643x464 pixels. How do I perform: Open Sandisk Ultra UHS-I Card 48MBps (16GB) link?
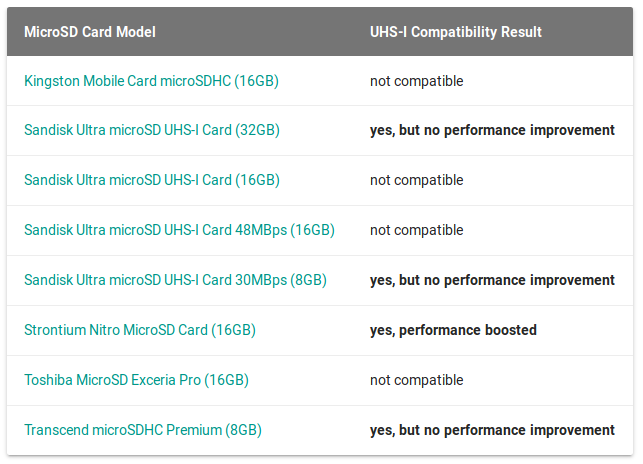pos(179,230)
